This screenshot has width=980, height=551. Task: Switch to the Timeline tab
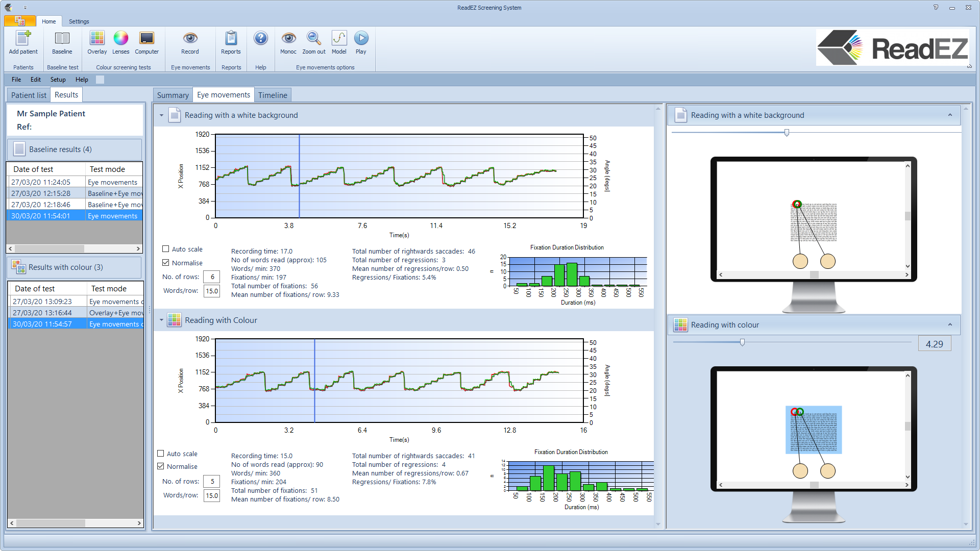[x=273, y=95]
